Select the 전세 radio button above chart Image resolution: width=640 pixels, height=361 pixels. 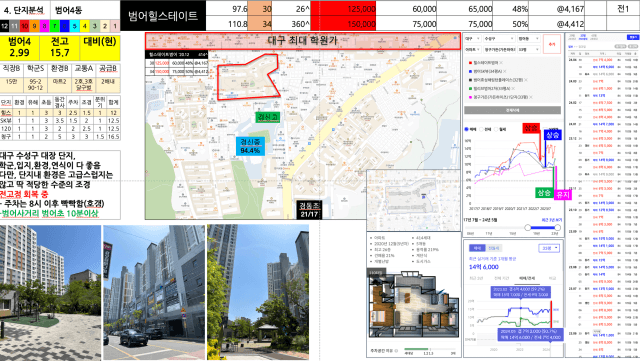(482, 129)
